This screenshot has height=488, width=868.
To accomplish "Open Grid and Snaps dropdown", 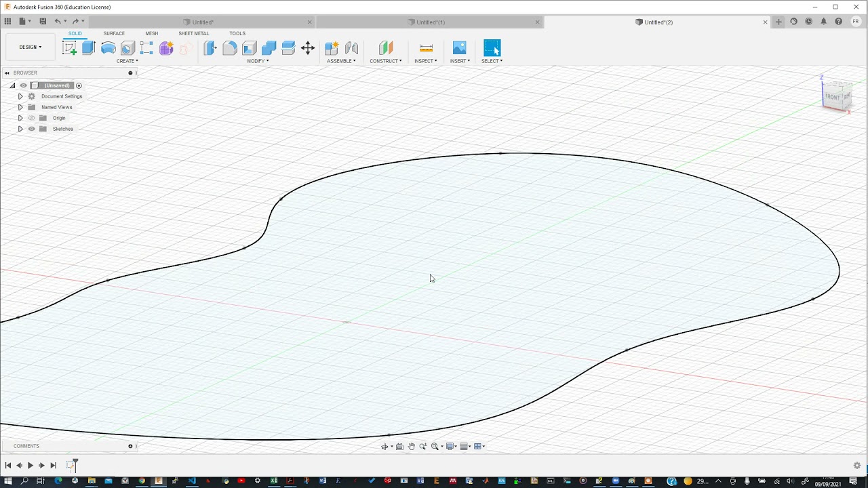I will pyautogui.click(x=466, y=446).
